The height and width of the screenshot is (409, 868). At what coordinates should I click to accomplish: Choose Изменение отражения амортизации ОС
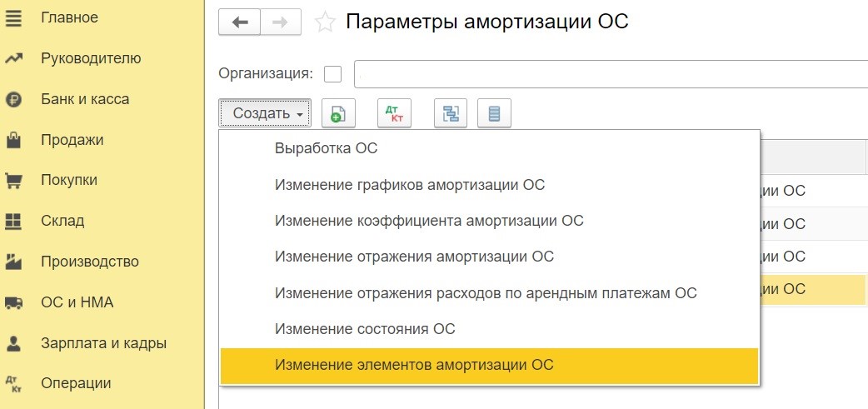pyautogui.click(x=489, y=257)
